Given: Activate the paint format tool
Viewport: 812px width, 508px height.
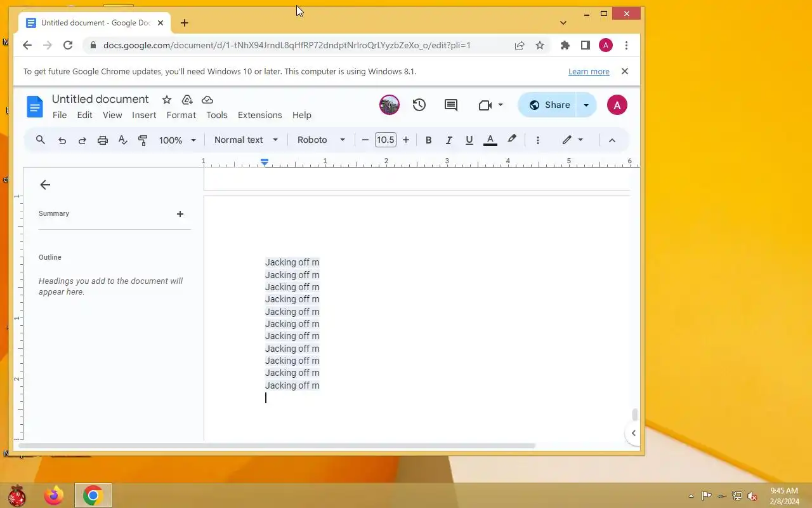Looking at the screenshot, I should click(x=143, y=140).
